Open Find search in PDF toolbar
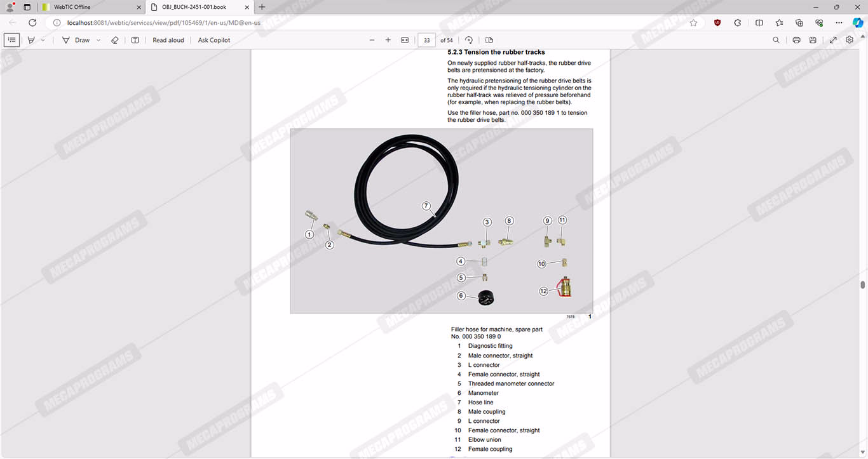Image resolution: width=868 pixels, height=459 pixels. [x=776, y=40]
